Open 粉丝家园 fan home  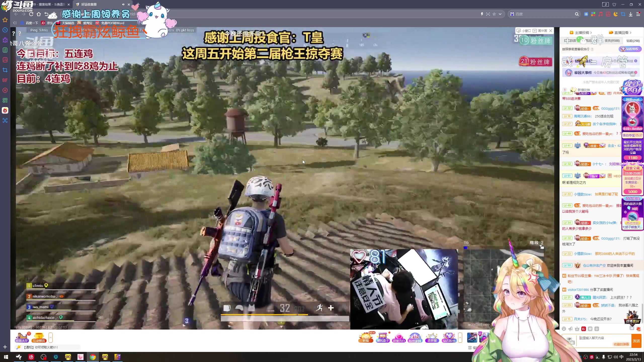[x=415, y=338]
